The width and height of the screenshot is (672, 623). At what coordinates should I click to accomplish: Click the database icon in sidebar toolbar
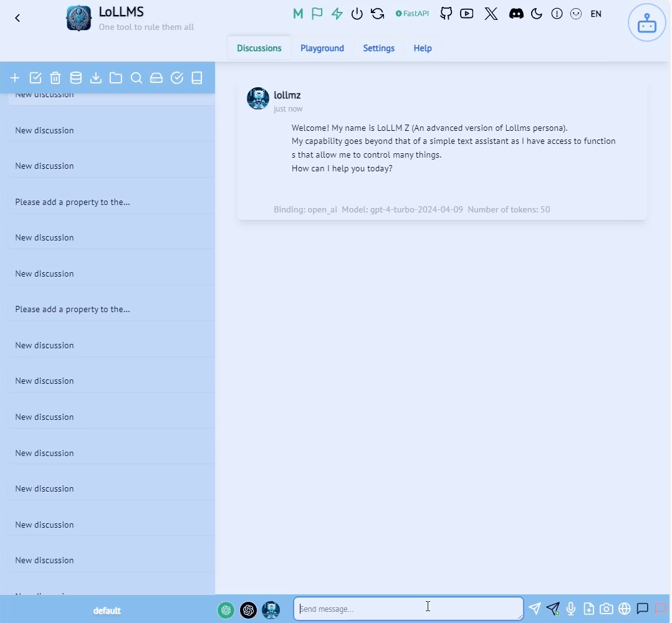tap(76, 78)
